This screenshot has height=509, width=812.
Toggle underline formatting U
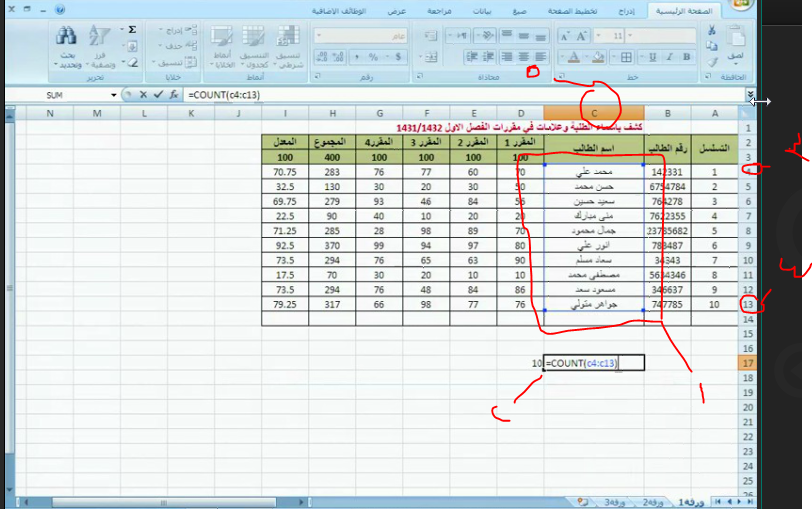point(652,57)
